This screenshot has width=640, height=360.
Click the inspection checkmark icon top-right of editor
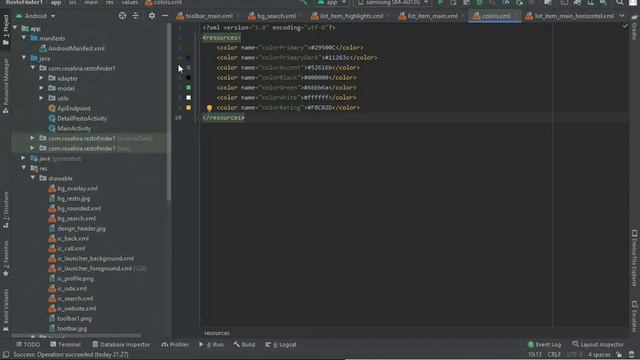tap(625, 26)
